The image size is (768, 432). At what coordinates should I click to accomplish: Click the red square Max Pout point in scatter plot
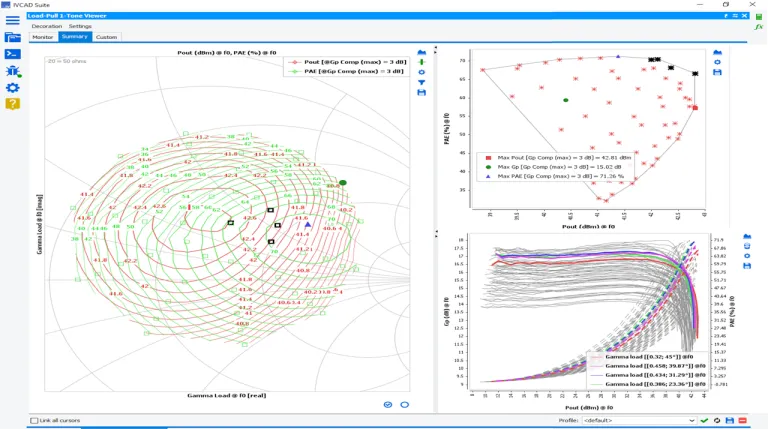695,108
